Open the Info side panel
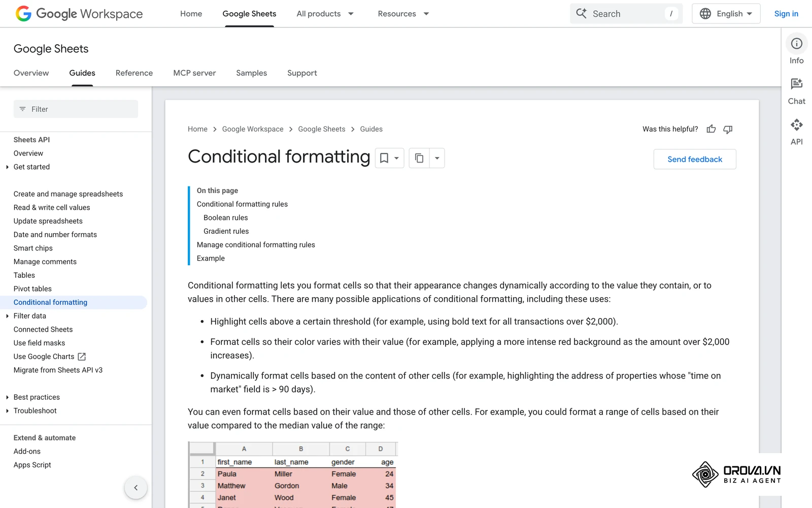 click(x=796, y=50)
